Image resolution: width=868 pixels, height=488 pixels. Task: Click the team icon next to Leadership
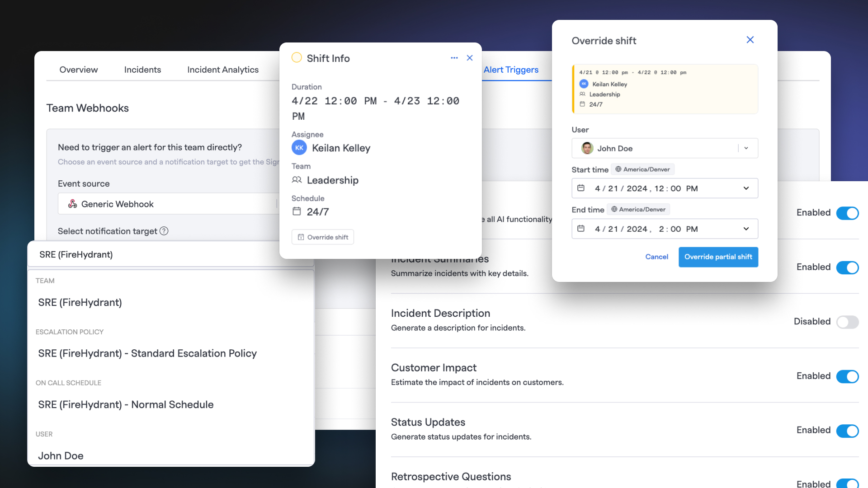click(297, 179)
